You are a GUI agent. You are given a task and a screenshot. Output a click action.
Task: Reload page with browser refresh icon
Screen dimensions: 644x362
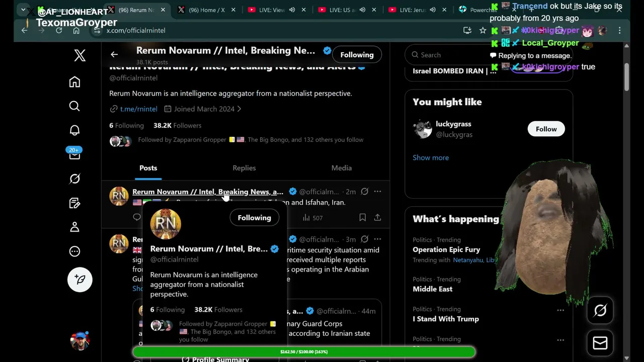tap(59, 30)
